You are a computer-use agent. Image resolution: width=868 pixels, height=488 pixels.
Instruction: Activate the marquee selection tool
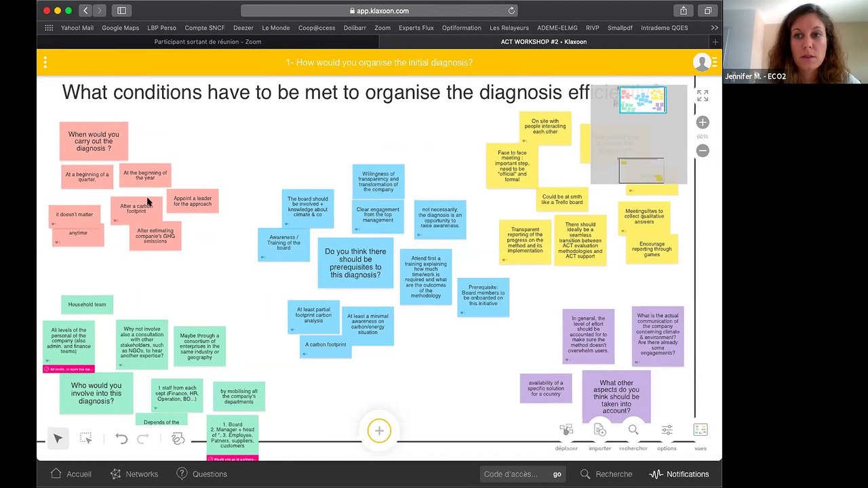pyautogui.click(x=85, y=439)
